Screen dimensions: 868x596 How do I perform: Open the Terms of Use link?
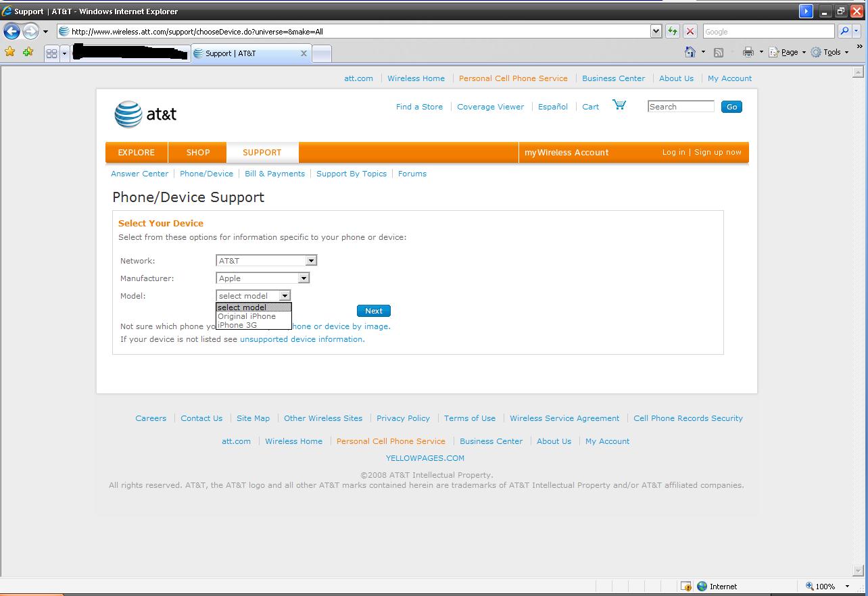click(470, 418)
